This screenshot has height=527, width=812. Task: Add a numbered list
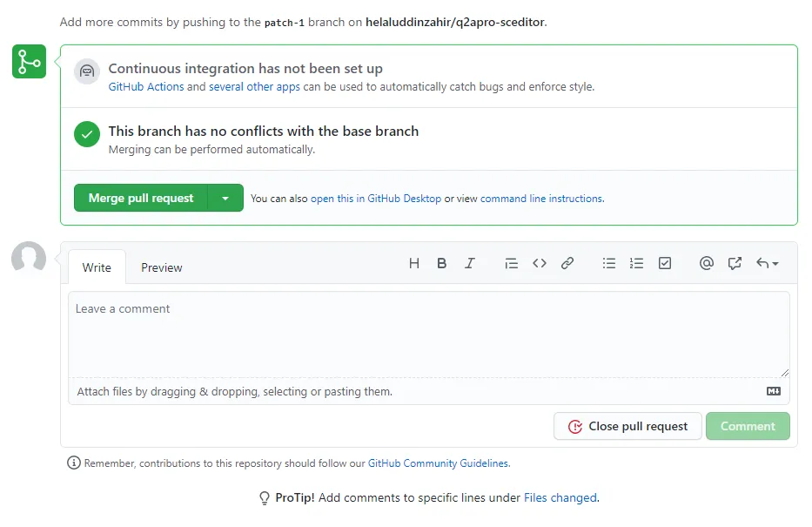(637, 263)
